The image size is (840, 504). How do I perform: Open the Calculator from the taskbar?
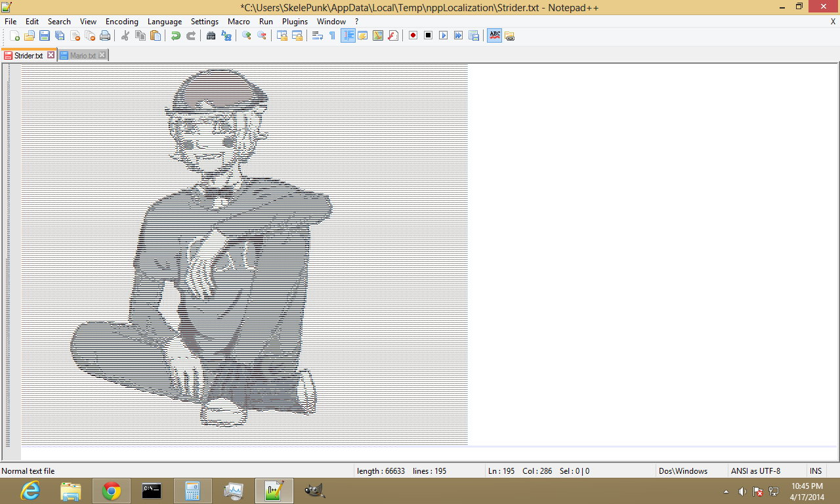pos(192,490)
